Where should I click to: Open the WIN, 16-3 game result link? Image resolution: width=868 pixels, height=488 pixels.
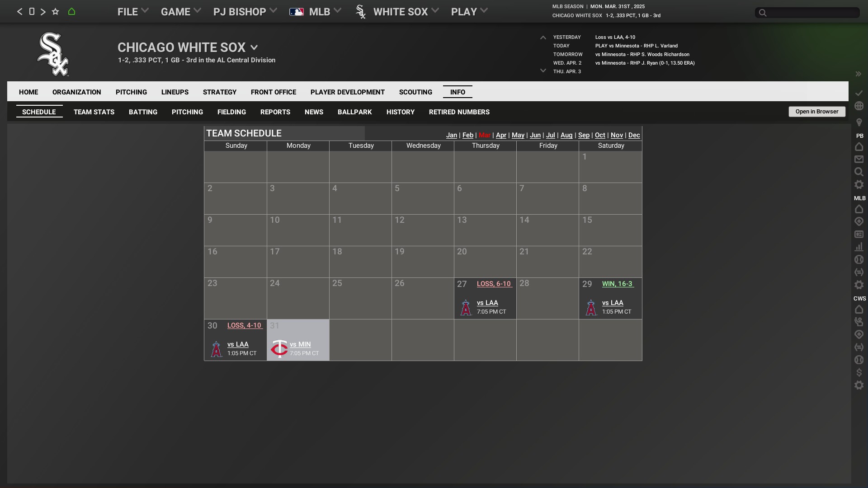coord(618,284)
